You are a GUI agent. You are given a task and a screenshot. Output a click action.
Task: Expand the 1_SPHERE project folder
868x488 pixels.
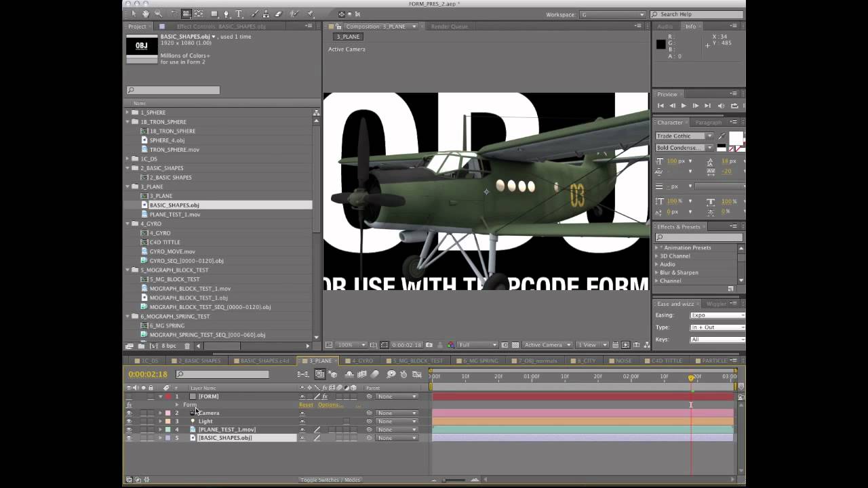[x=127, y=113]
